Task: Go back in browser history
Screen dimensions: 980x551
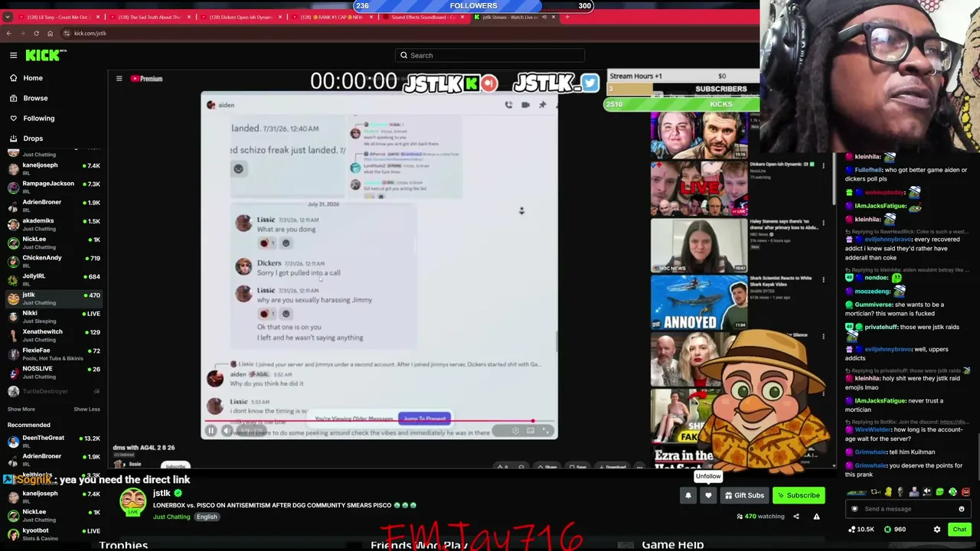Action: point(8,33)
